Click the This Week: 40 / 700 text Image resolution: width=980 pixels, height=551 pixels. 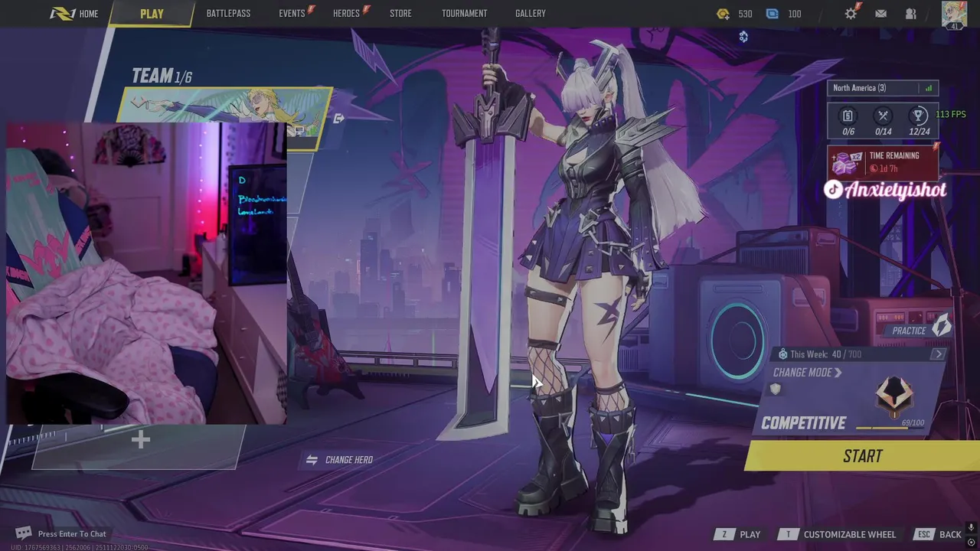tap(825, 354)
